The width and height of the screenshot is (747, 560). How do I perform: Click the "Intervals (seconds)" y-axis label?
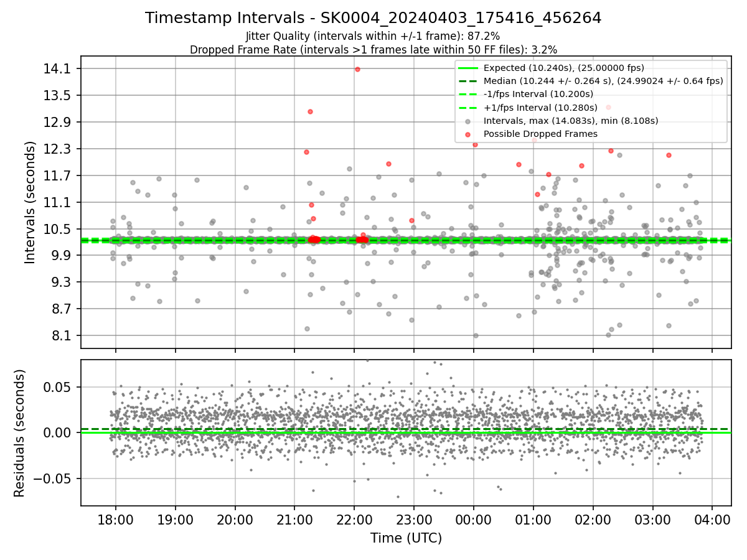click(31, 202)
